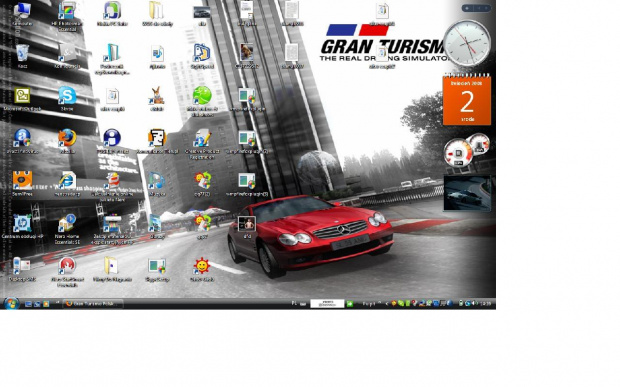
Task: Open the Internet Explorer style shortcut
Action: tap(67, 181)
